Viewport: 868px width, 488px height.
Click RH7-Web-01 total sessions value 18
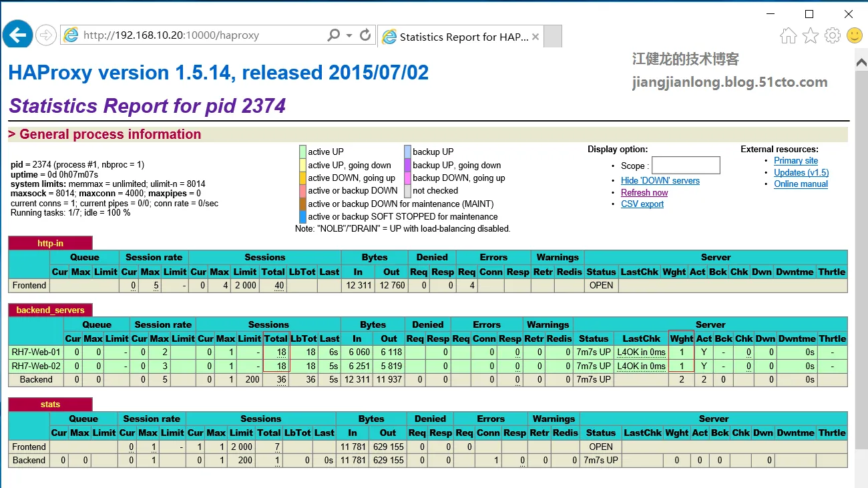click(x=281, y=352)
